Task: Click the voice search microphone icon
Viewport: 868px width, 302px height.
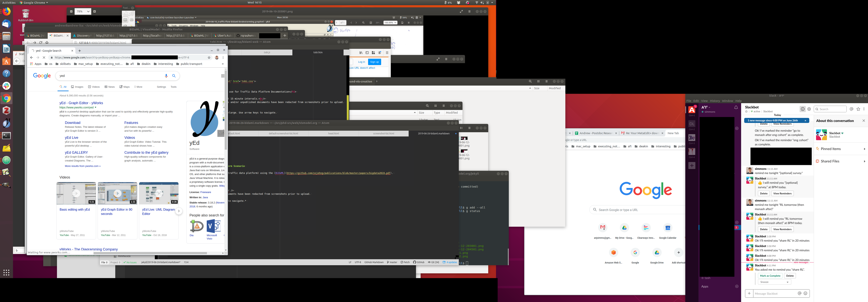Action: coord(166,76)
